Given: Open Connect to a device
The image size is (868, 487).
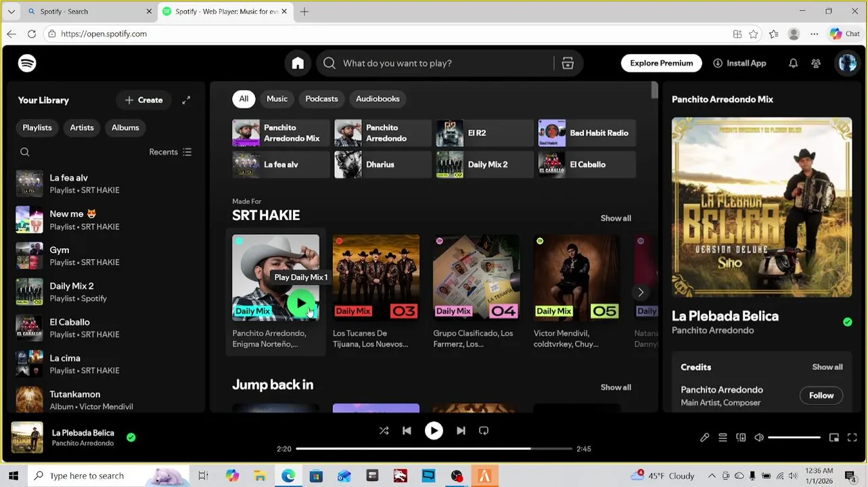Looking at the screenshot, I should (741, 438).
